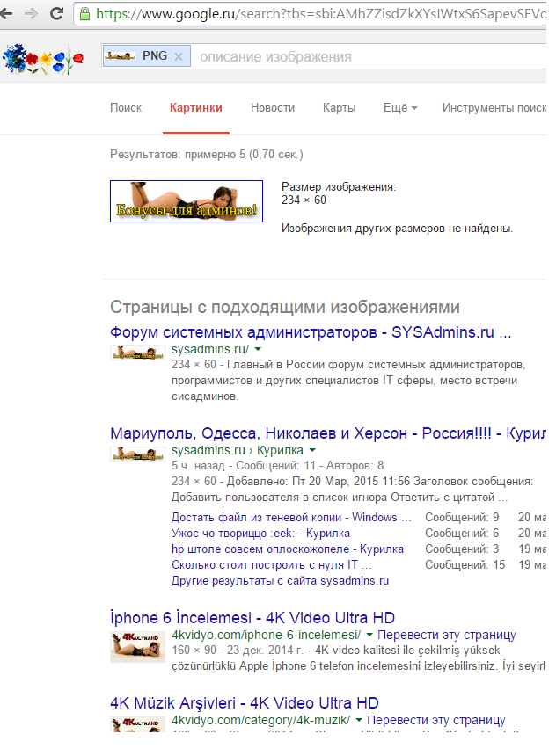
Task: Open 'Форум системных администраторов - SYSAdmins.ru' result
Action: [311, 332]
